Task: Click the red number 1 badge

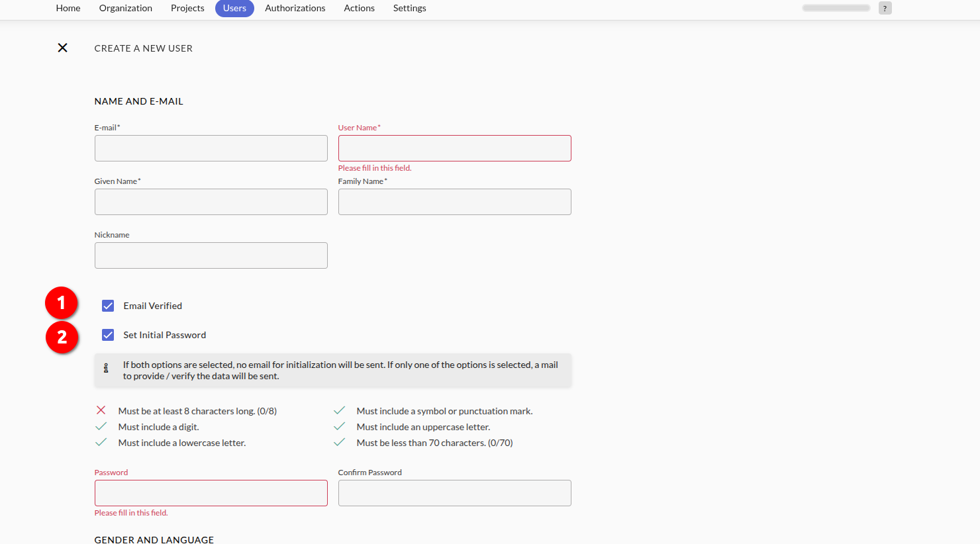Action: coord(62,303)
